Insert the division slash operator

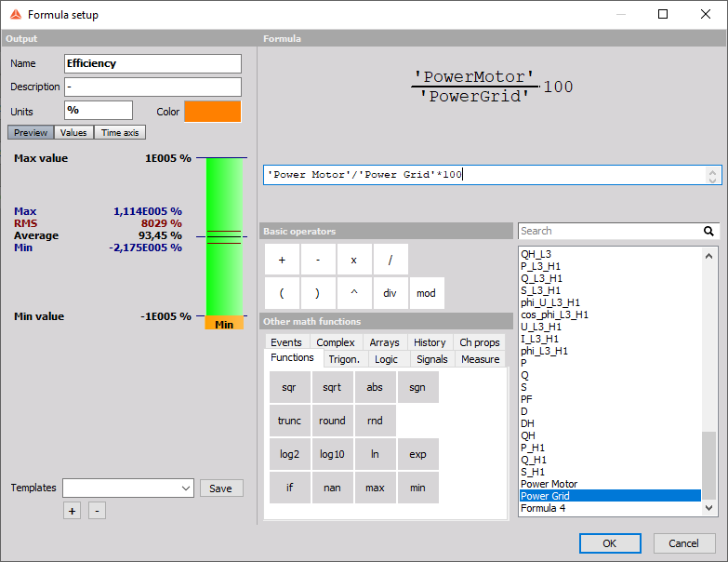390,260
